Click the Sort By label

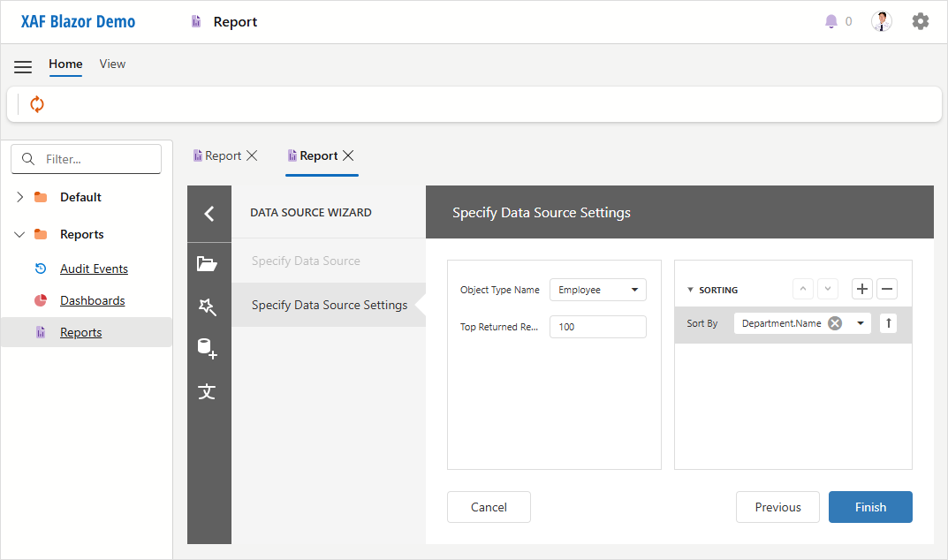coord(702,323)
